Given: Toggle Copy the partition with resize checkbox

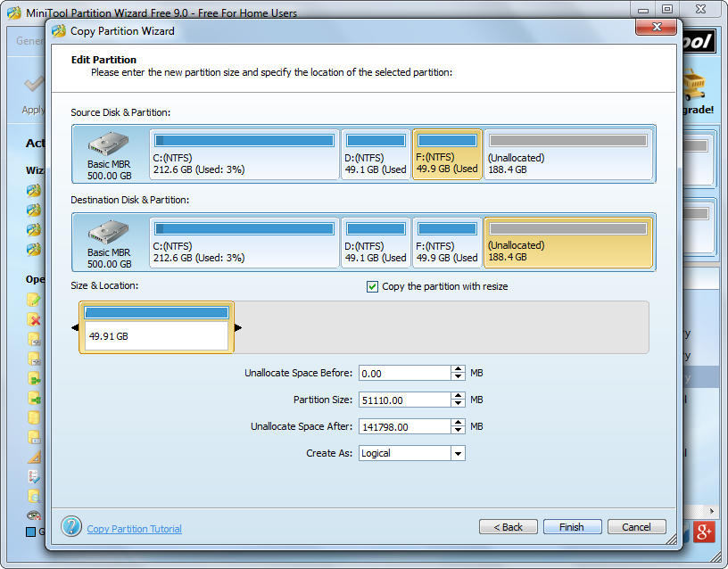Looking at the screenshot, I should [372, 287].
